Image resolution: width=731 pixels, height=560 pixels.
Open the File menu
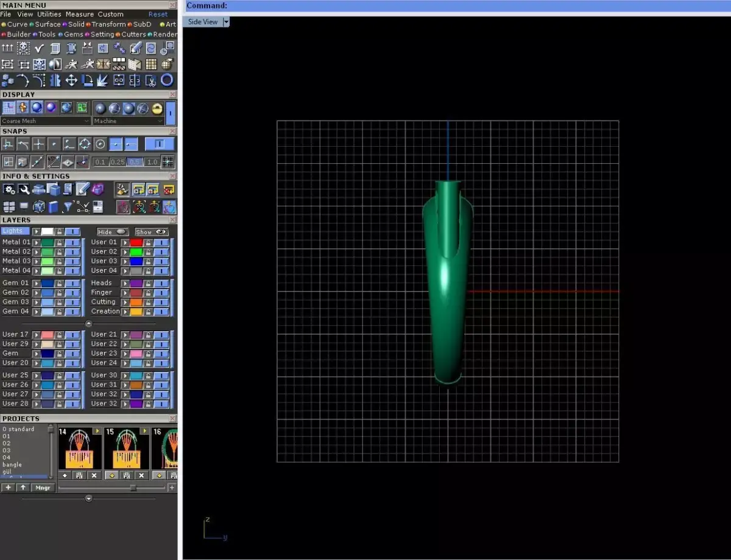click(6, 14)
